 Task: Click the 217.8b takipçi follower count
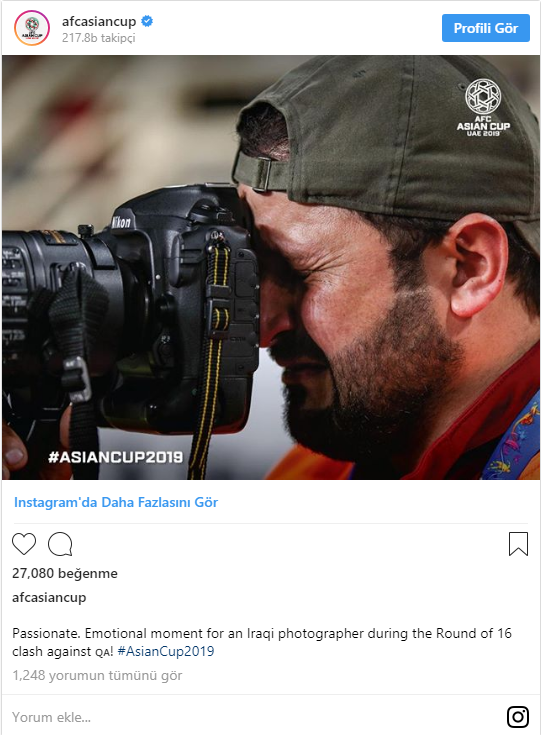coord(98,38)
